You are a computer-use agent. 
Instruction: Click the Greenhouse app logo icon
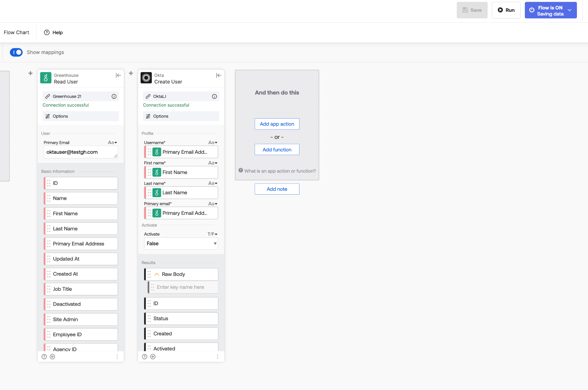[46, 78]
